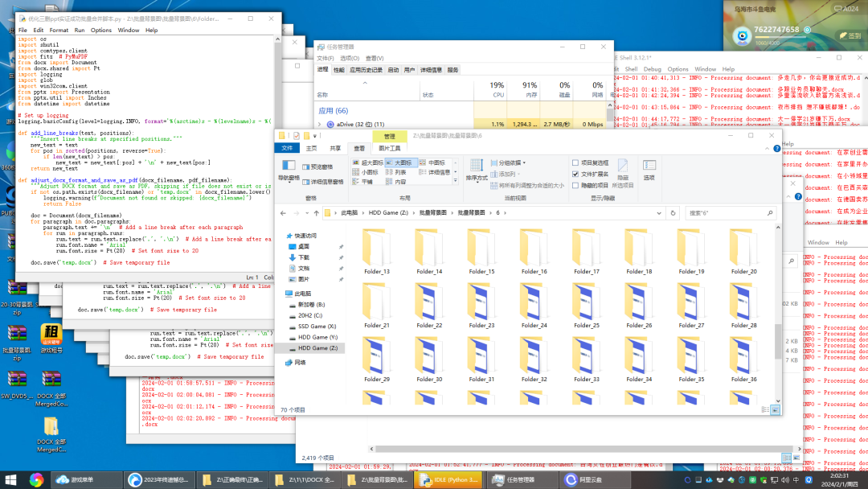Enable the 项目复选框 checkbox
The height and width of the screenshot is (489, 868).
tap(575, 162)
